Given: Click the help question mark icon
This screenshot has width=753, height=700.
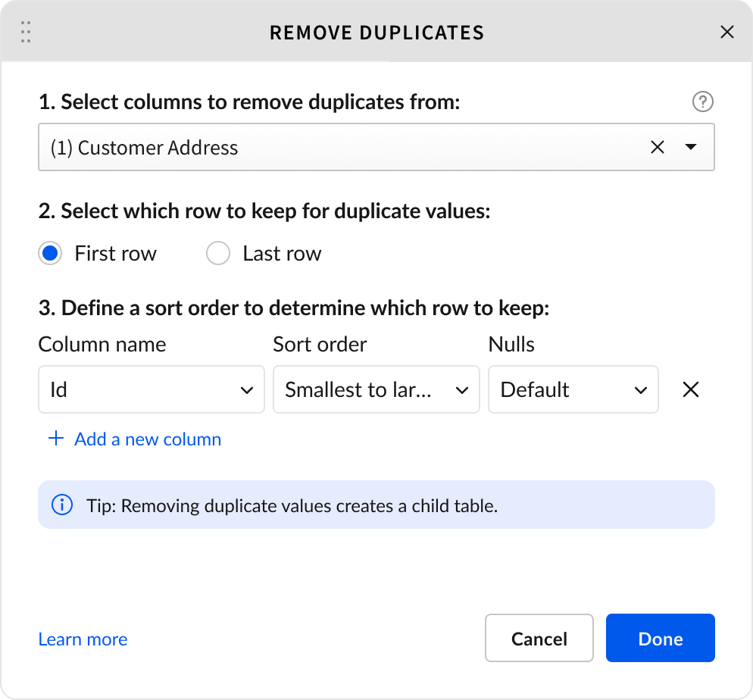Looking at the screenshot, I should pyautogui.click(x=703, y=102).
